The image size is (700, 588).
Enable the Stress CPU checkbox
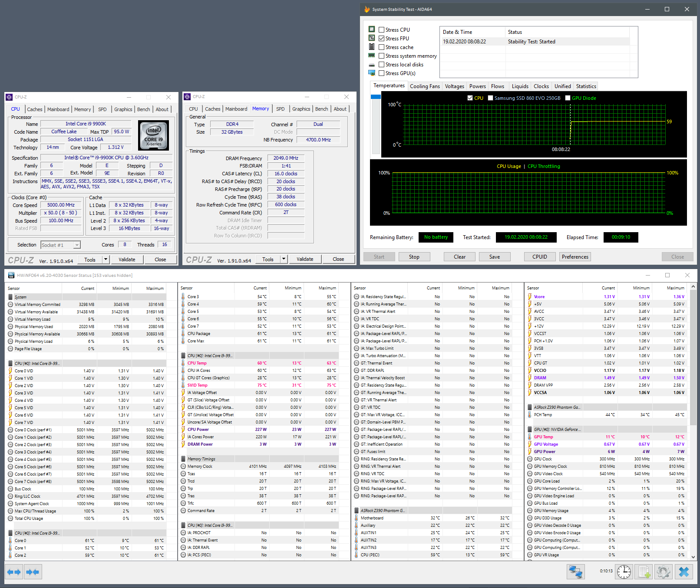click(x=381, y=30)
